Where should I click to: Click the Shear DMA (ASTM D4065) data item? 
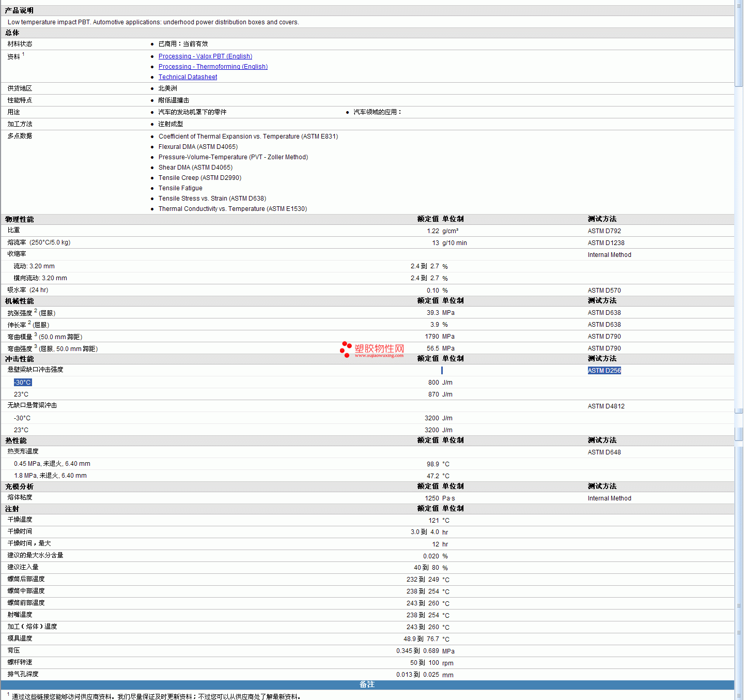tap(195, 168)
